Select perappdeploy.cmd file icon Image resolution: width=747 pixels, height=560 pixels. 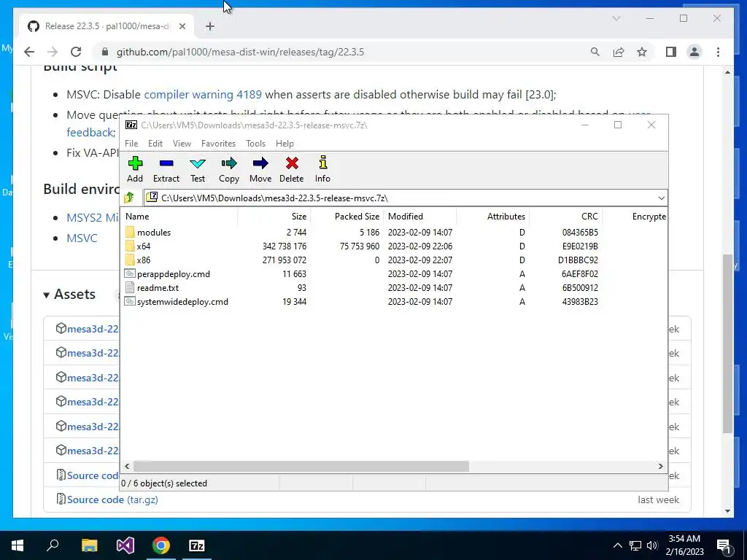coord(130,274)
